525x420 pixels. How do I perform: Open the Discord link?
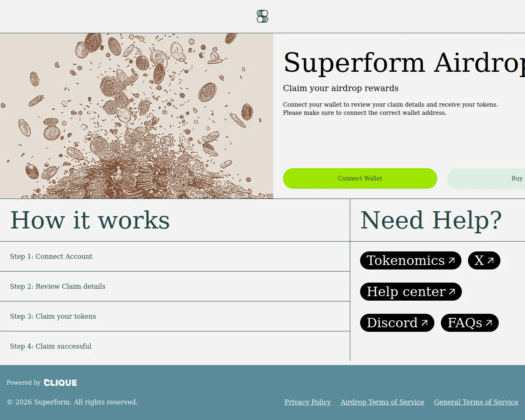(x=397, y=323)
